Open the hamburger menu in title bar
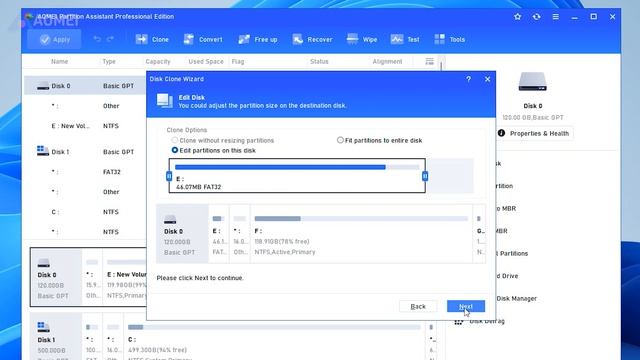 (556, 17)
